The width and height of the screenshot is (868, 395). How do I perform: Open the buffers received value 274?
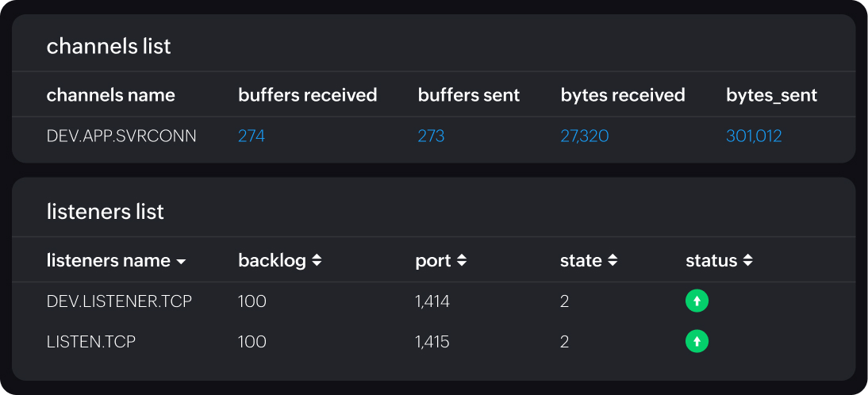pos(252,136)
